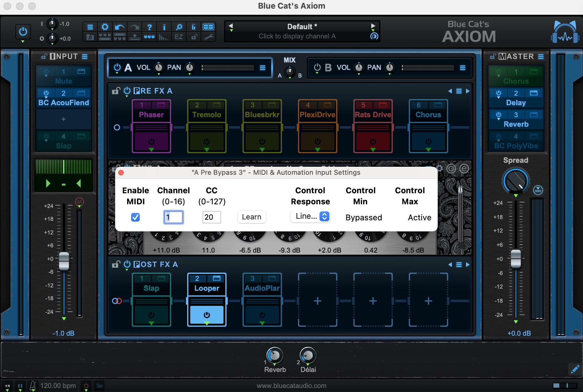Image resolution: width=583 pixels, height=392 pixels.
Task: Add plugin in empty INPUT slot
Action: [63, 119]
